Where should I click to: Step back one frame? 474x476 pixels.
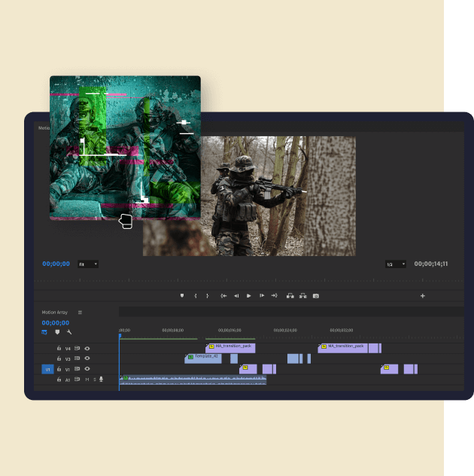point(236,296)
